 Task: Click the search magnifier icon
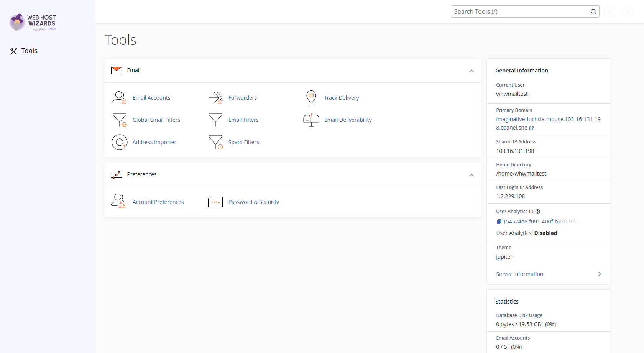point(593,11)
